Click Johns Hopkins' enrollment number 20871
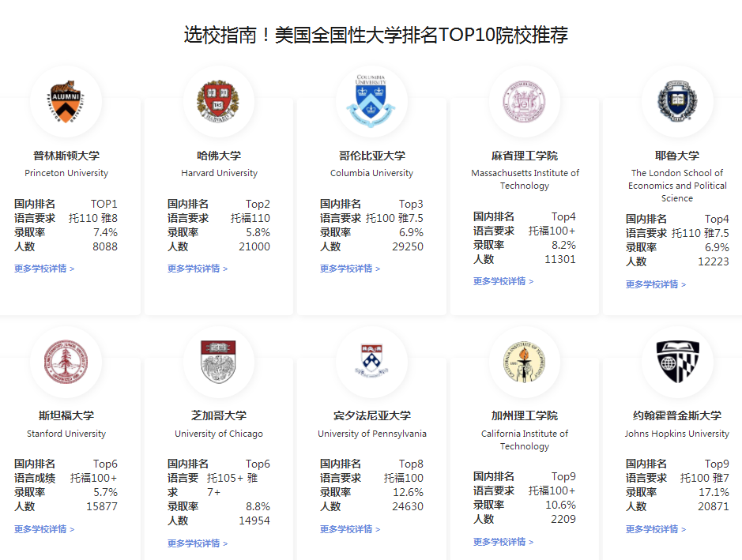Screen dimensions: 742x560 click(x=713, y=506)
